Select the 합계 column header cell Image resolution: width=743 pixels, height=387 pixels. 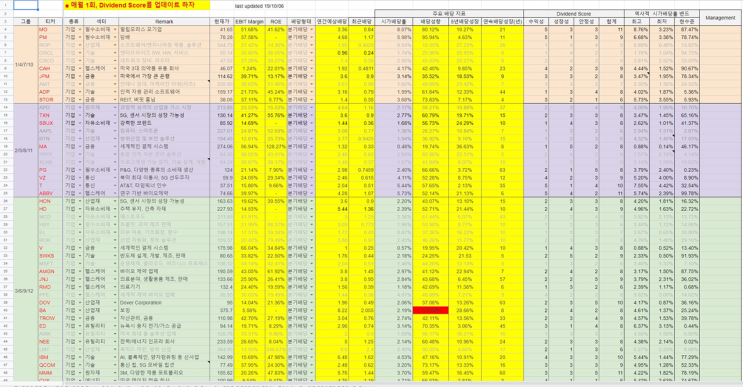[x=611, y=22]
